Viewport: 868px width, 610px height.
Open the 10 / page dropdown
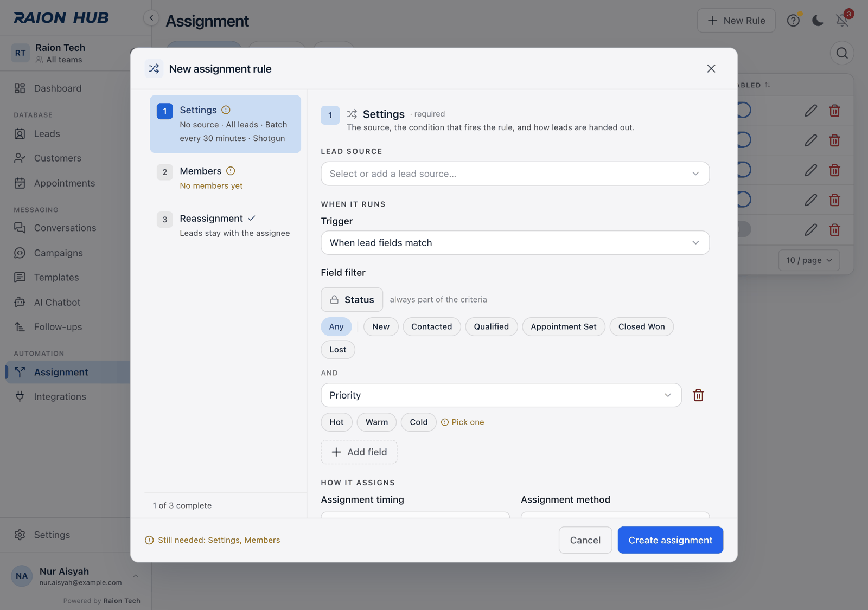pyautogui.click(x=809, y=261)
